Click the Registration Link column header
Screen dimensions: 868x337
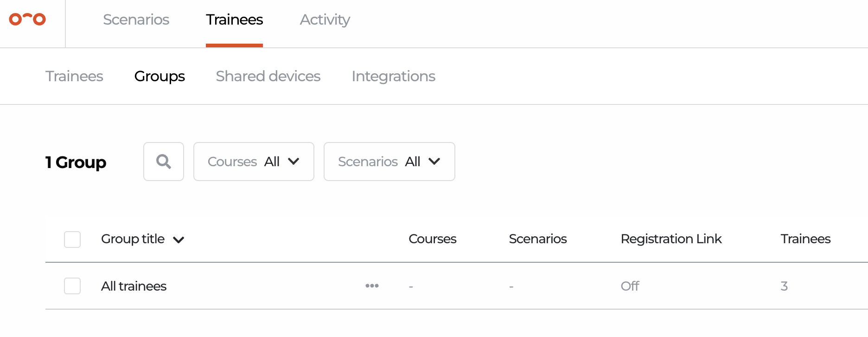pyautogui.click(x=671, y=239)
